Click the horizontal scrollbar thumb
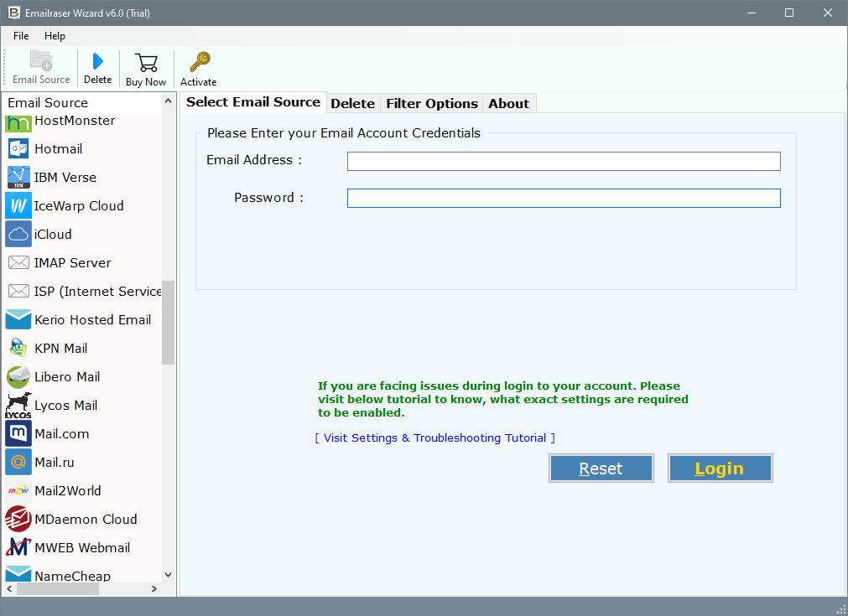Viewport: 848px width, 616px height. (x=58, y=589)
